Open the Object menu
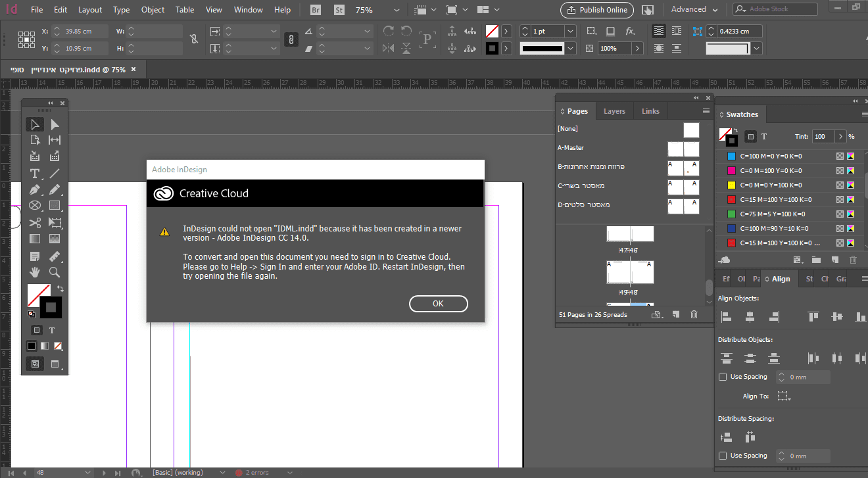 153,10
